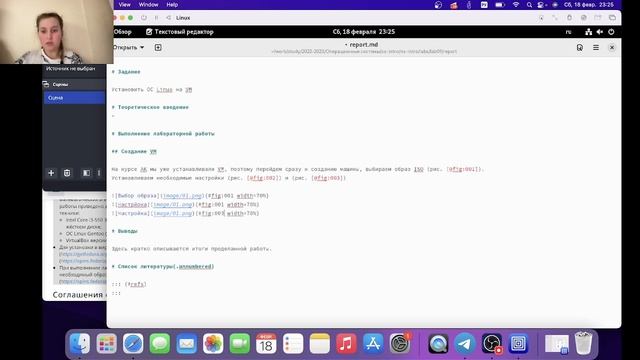Open OBS scene more options
The width and height of the screenshot is (640, 360).
[99, 173]
